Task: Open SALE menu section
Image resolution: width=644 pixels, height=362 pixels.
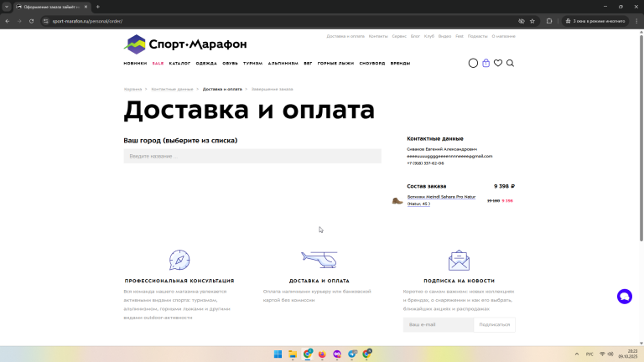Action: coord(158,63)
